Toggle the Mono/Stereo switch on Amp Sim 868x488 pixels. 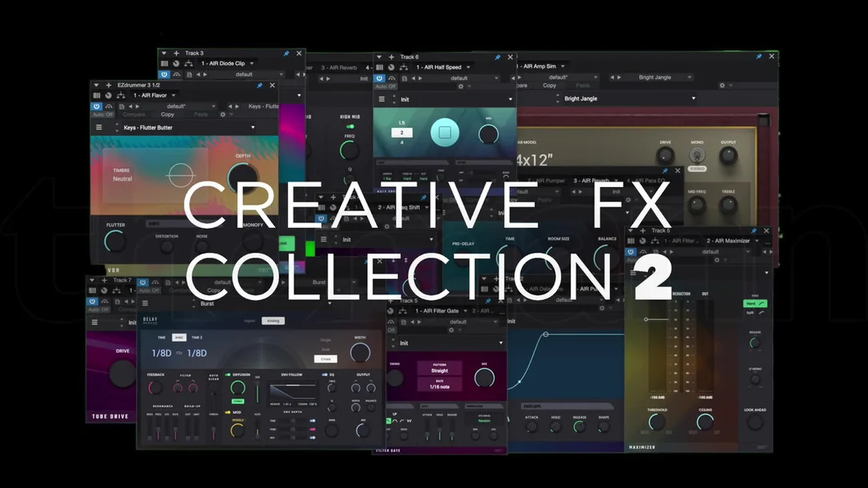pyautogui.click(x=697, y=168)
